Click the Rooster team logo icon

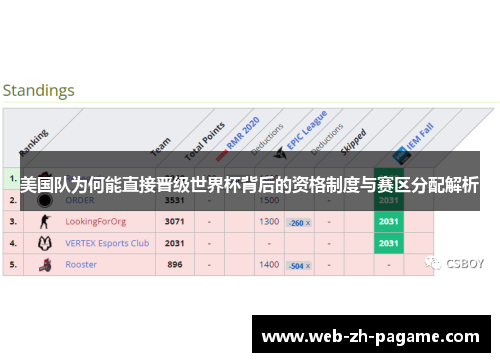45,265
